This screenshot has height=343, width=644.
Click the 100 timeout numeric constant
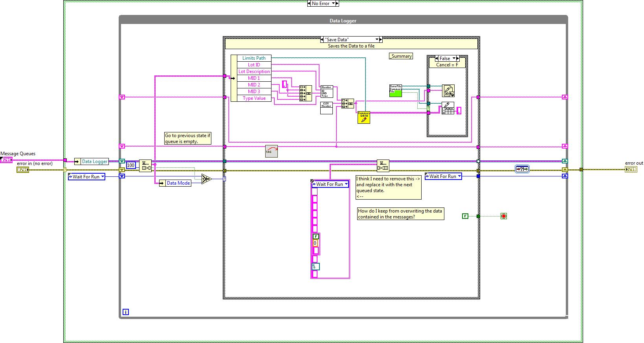(x=131, y=165)
